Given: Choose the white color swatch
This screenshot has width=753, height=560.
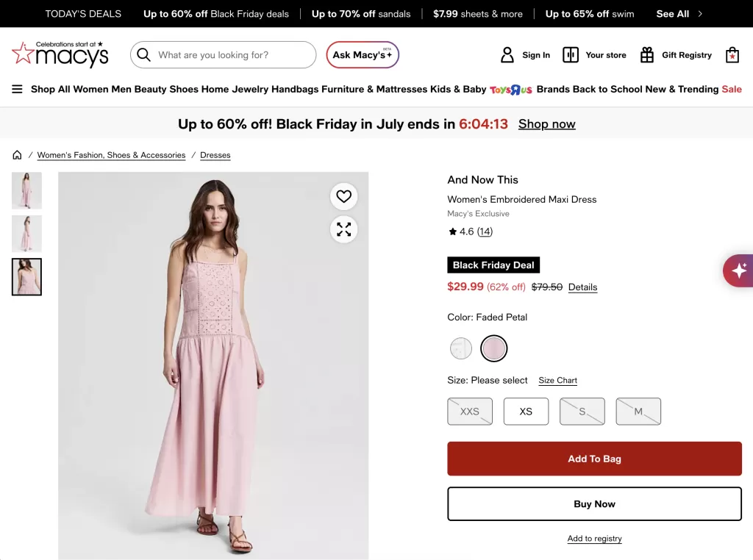Looking at the screenshot, I should pos(460,348).
